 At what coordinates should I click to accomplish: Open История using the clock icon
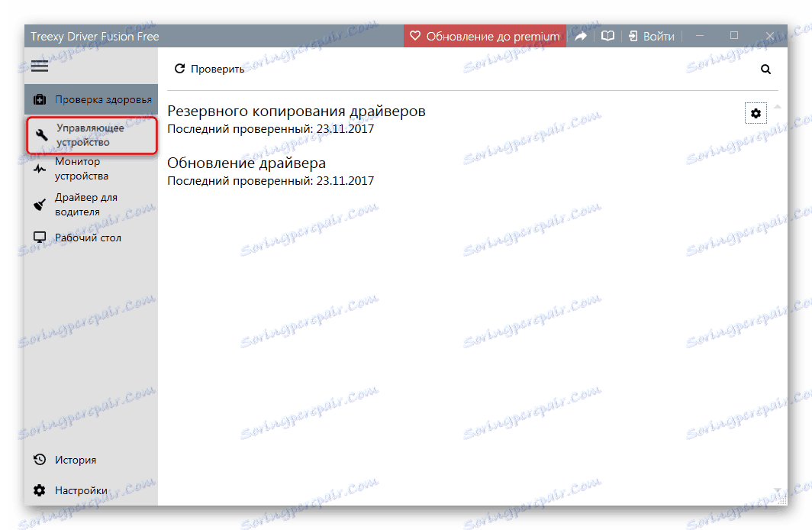[x=40, y=460]
